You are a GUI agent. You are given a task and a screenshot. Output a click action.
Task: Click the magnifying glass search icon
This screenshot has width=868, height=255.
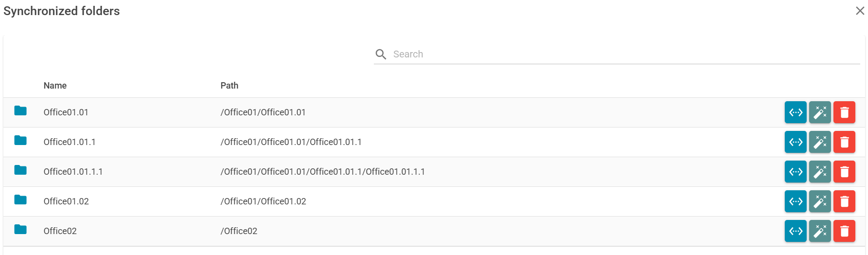tap(381, 55)
